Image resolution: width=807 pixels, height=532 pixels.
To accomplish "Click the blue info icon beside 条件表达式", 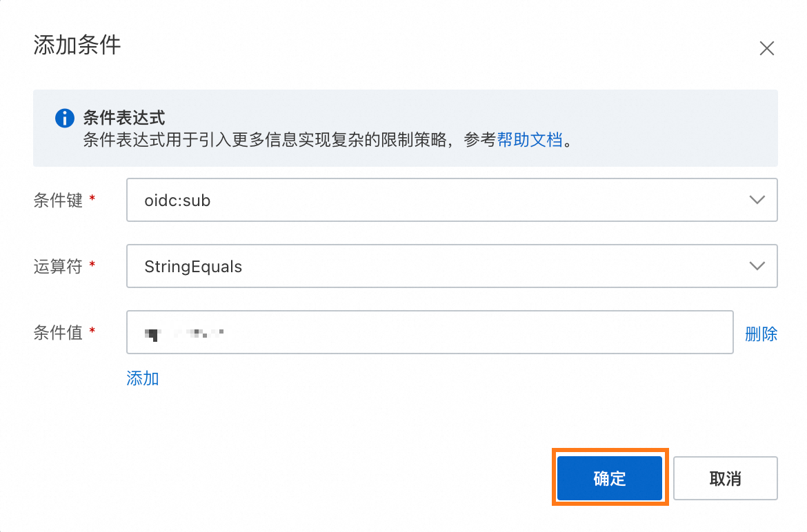I will (x=64, y=118).
